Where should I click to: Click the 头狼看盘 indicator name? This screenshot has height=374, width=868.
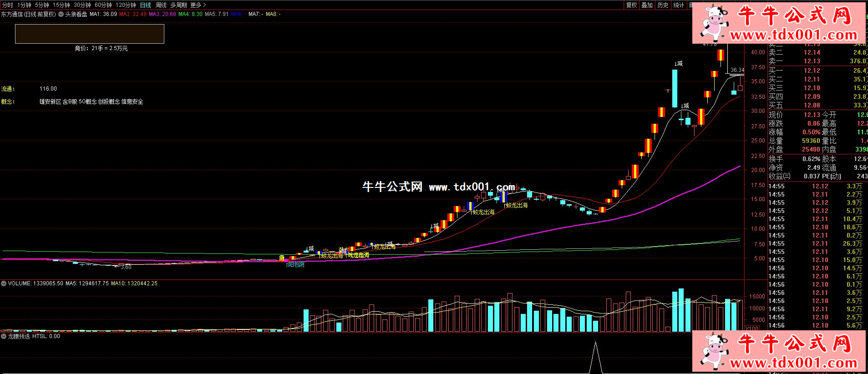[76, 14]
